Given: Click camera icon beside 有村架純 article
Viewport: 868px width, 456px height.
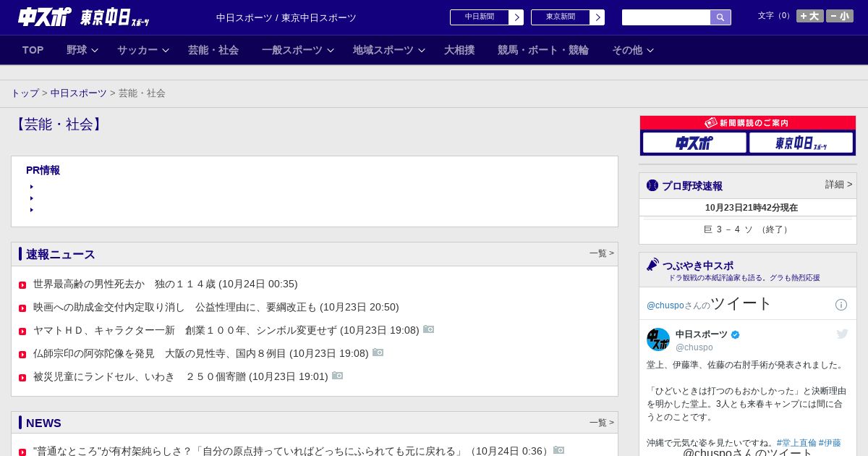Looking at the screenshot, I should pyautogui.click(x=558, y=450).
